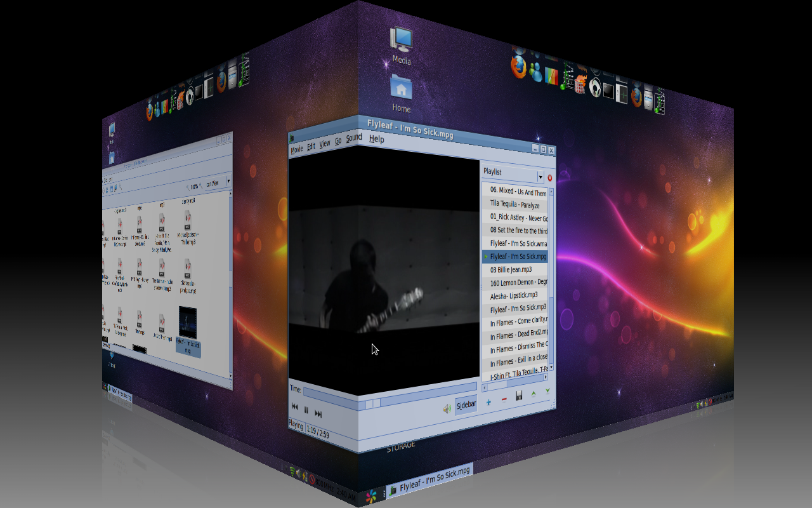Click the plus icon to add playlist items
The height and width of the screenshot is (508, 812).
click(x=488, y=402)
